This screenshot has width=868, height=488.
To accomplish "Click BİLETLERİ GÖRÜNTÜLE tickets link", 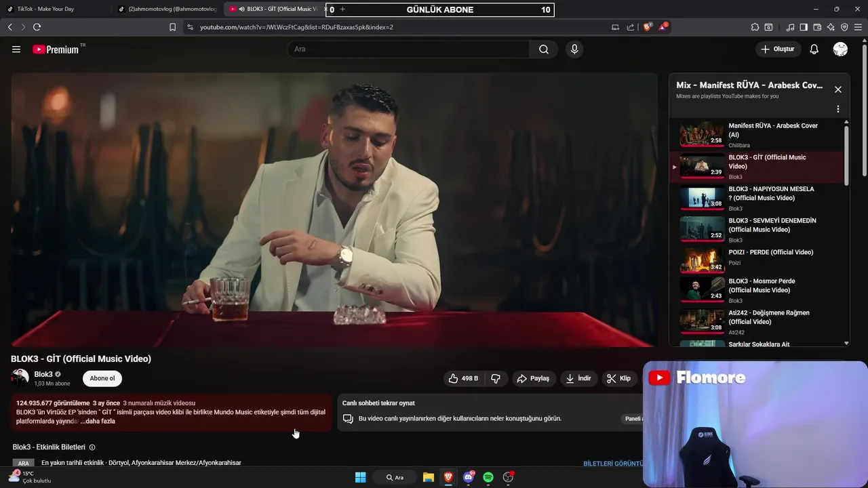I will point(613,464).
